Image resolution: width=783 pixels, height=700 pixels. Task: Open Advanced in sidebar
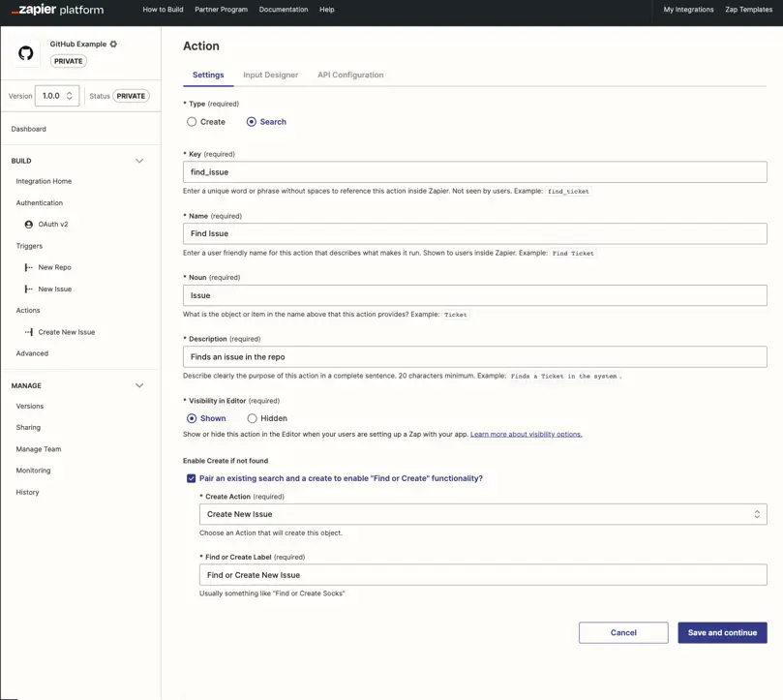click(32, 353)
